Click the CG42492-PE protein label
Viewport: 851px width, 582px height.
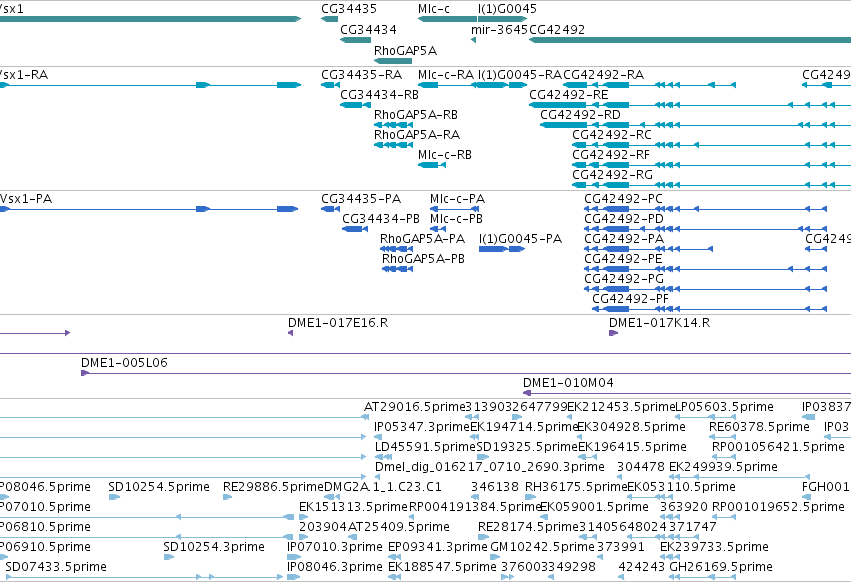point(623,259)
